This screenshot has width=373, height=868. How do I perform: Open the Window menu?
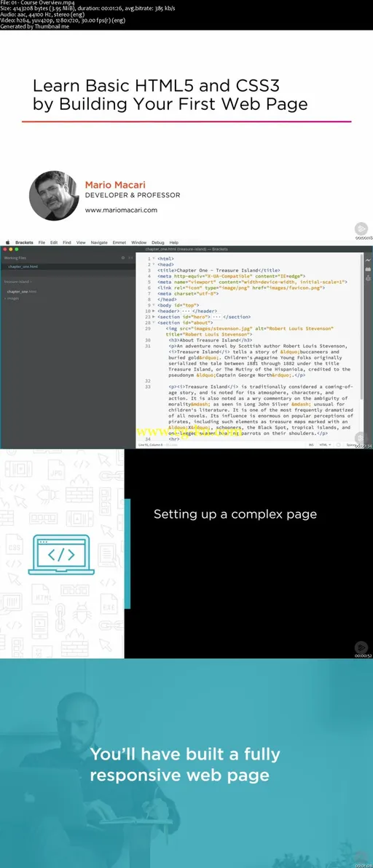[139, 242]
